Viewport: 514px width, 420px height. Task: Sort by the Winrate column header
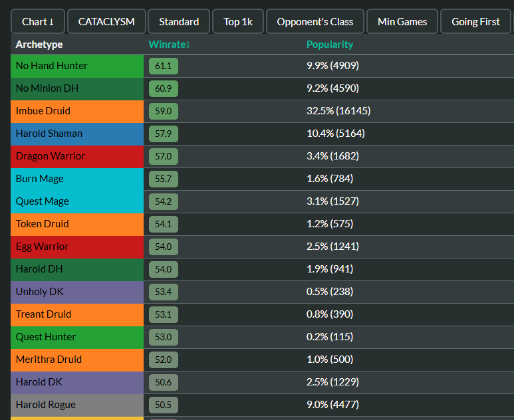(169, 45)
